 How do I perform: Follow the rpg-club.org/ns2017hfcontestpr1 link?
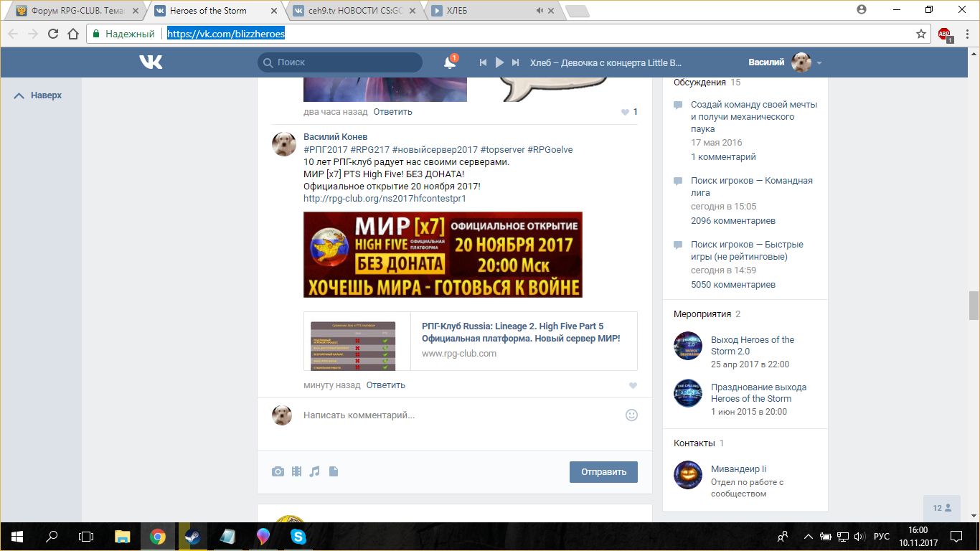(385, 198)
